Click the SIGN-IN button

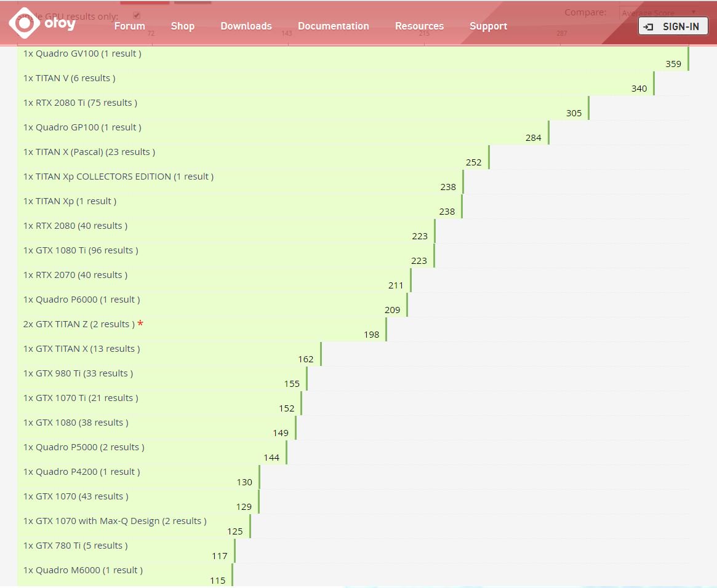673,26
